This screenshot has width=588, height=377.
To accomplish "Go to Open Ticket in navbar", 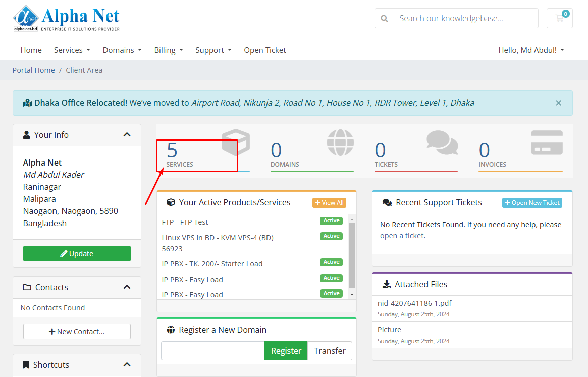I will coord(265,50).
